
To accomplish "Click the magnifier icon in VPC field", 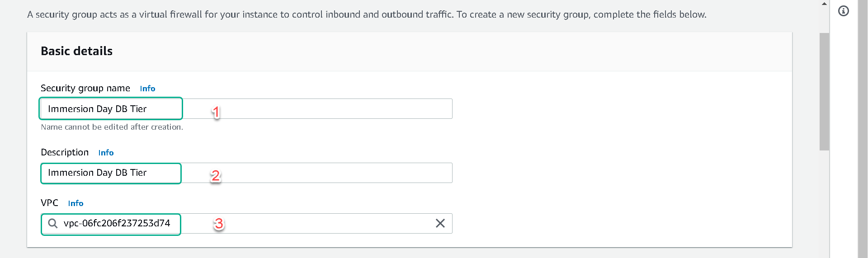I will (x=53, y=223).
